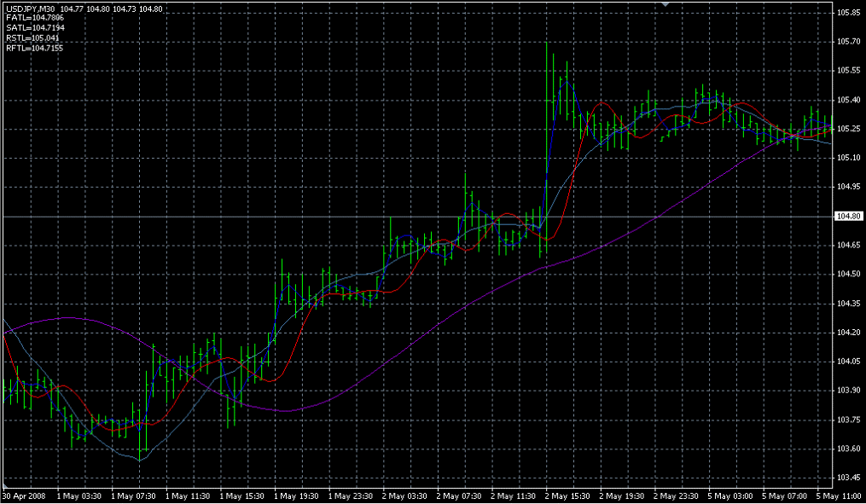The width and height of the screenshot is (866, 504).
Task: Click the 103.45 price axis label
Action: pyautogui.click(x=848, y=478)
